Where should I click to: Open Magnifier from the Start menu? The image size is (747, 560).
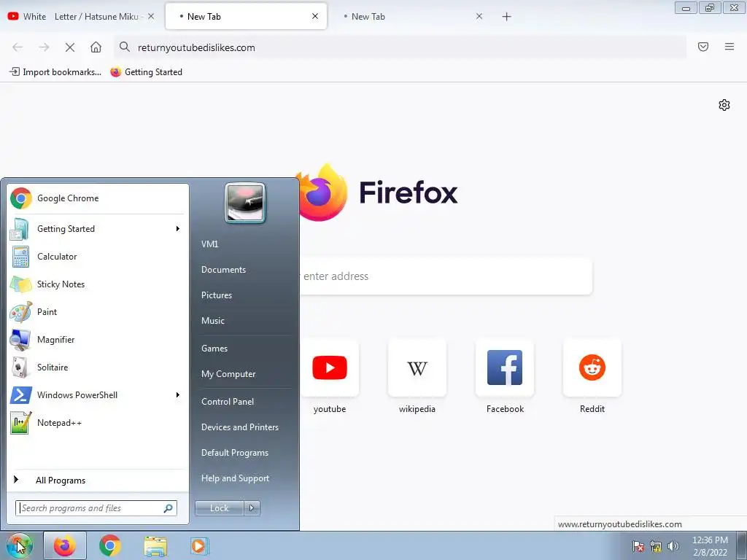(98, 340)
